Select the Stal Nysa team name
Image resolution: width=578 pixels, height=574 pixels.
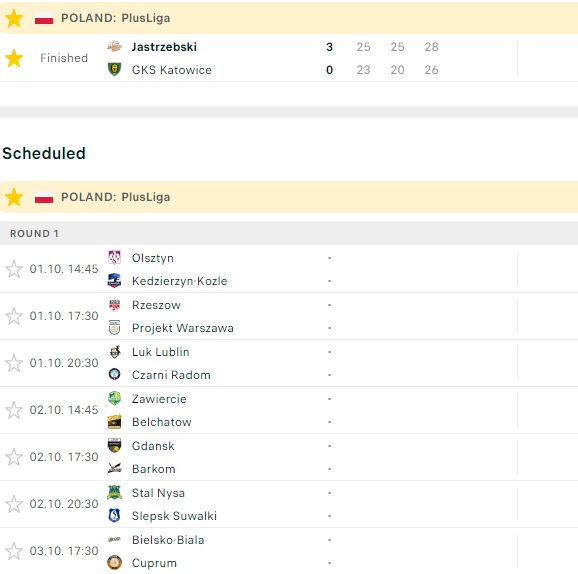click(x=158, y=493)
